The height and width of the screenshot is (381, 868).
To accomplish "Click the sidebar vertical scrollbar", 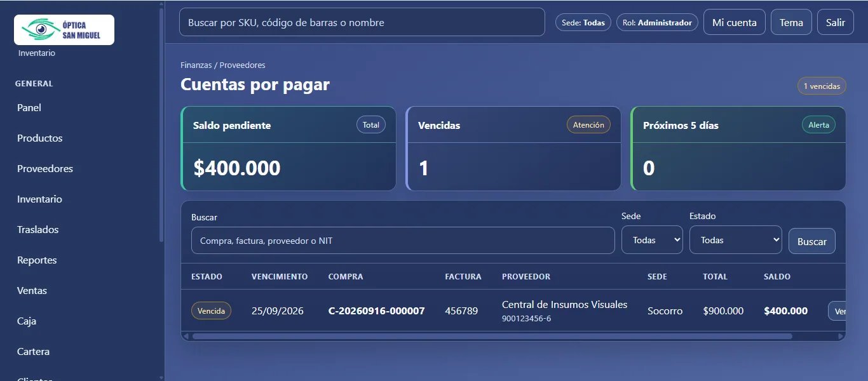I will click(161, 124).
